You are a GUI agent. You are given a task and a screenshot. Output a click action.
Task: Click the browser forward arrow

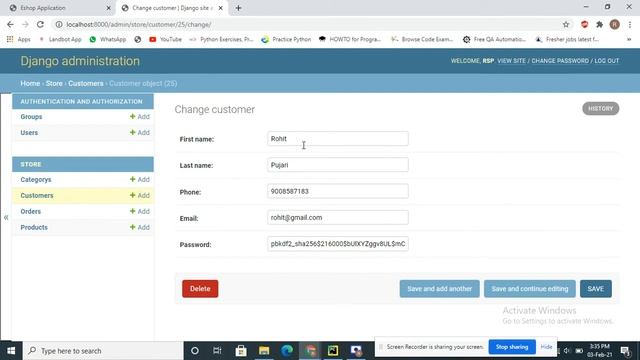[x=25, y=24]
